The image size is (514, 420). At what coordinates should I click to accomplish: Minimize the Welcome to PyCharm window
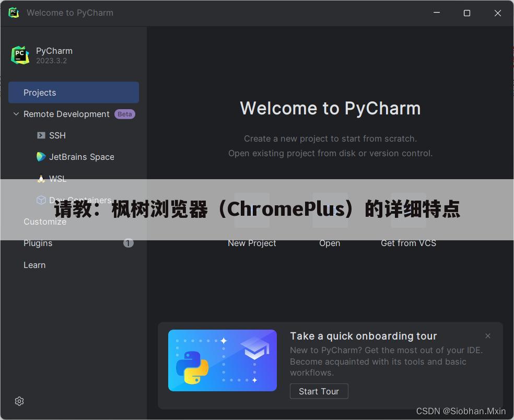[x=437, y=13]
